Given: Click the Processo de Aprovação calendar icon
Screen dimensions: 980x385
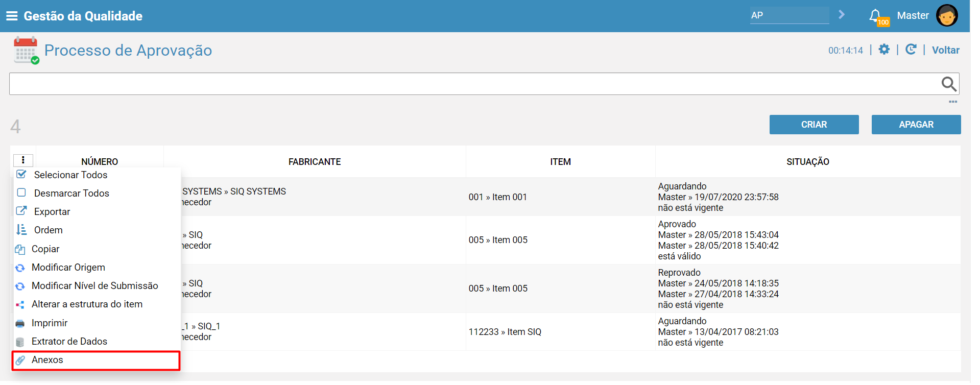Looking at the screenshot, I should [x=26, y=50].
